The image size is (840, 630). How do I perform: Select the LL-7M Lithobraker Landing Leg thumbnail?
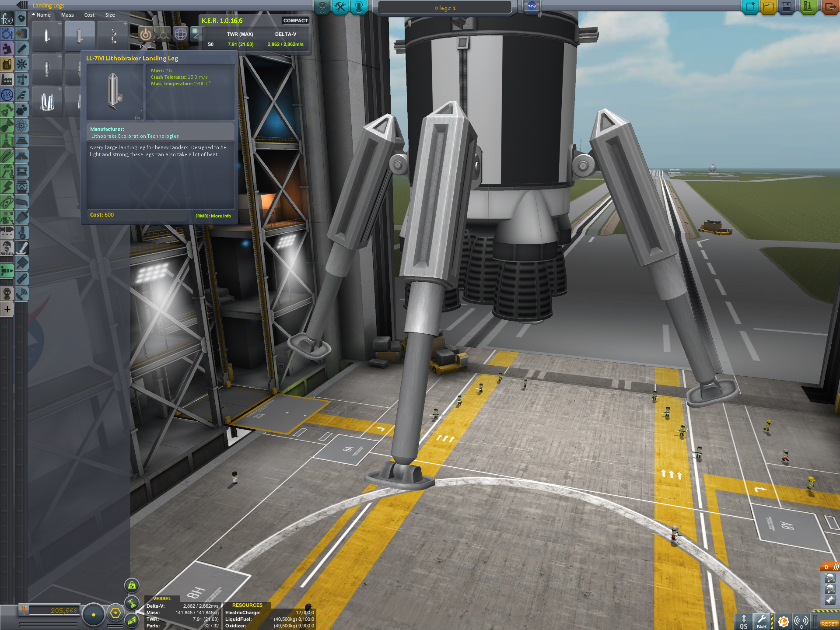[79, 35]
